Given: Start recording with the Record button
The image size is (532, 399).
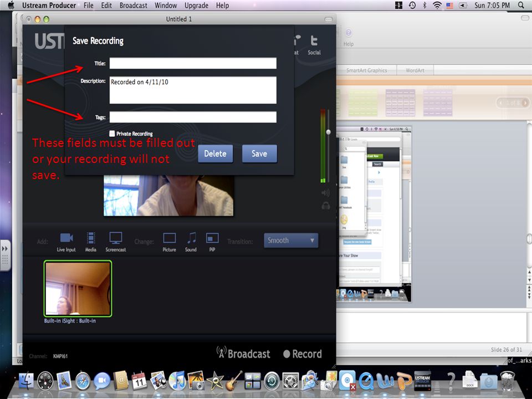Looking at the screenshot, I should pos(303,354).
